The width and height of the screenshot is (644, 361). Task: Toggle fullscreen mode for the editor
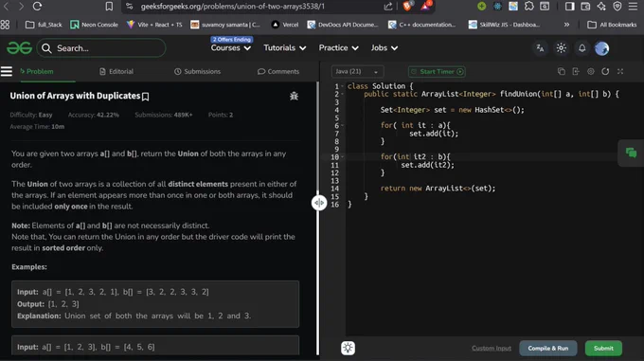pos(620,71)
